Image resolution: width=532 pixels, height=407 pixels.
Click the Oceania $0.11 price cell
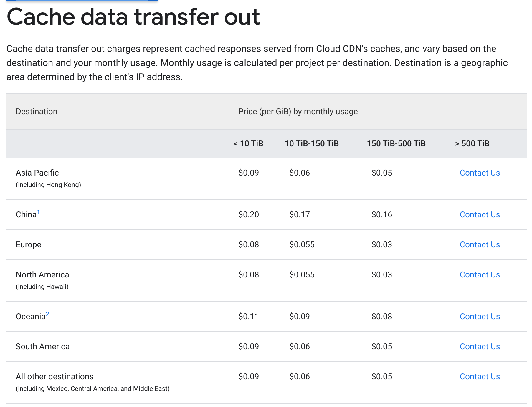(x=248, y=317)
